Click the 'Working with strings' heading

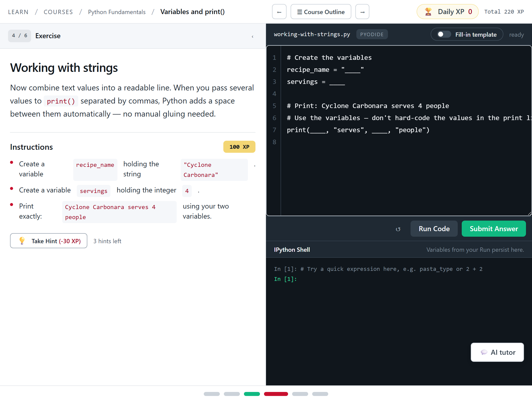(64, 68)
